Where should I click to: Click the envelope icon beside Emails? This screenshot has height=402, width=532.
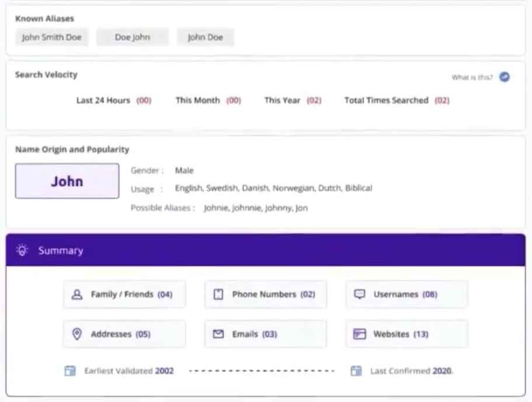pyautogui.click(x=218, y=334)
